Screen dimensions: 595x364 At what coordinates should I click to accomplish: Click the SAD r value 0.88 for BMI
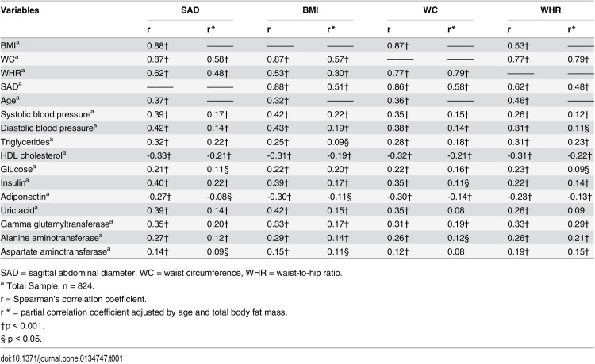158,45
